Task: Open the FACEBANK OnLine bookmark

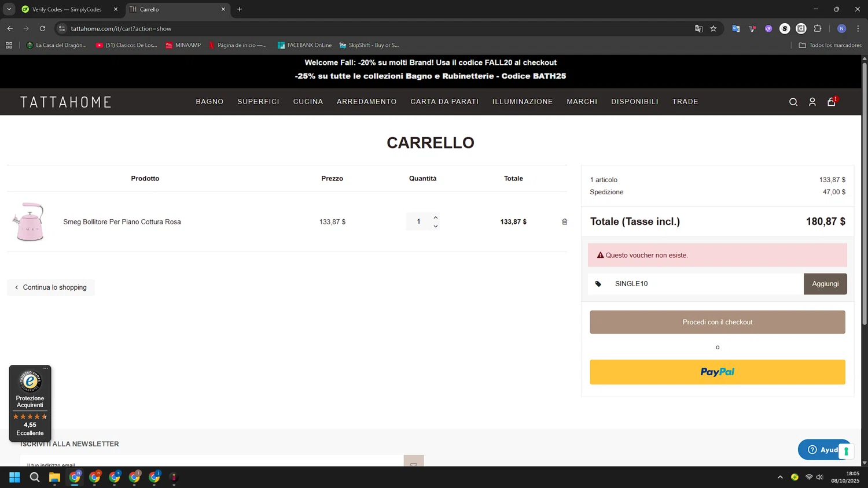Action: (304, 45)
